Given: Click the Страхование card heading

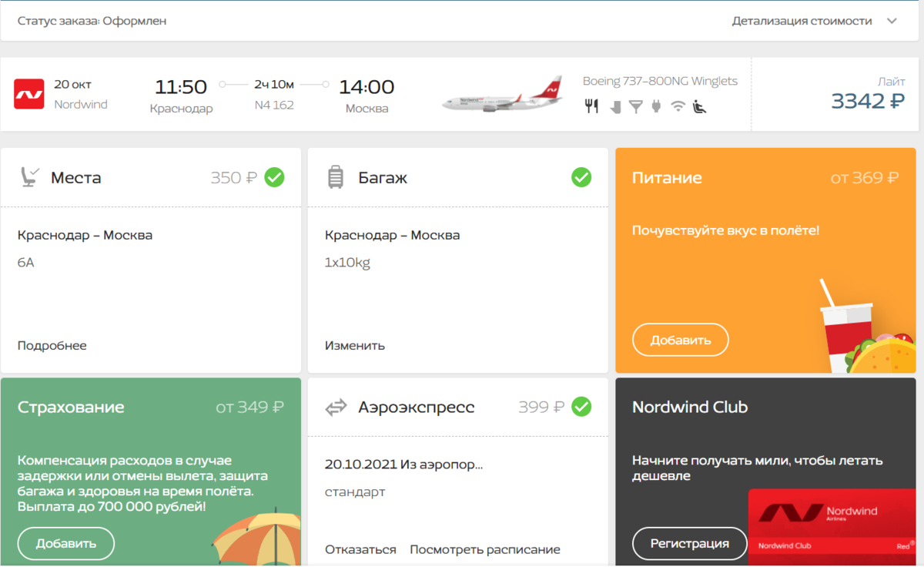Looking at the screenshot, I should 71,407.
